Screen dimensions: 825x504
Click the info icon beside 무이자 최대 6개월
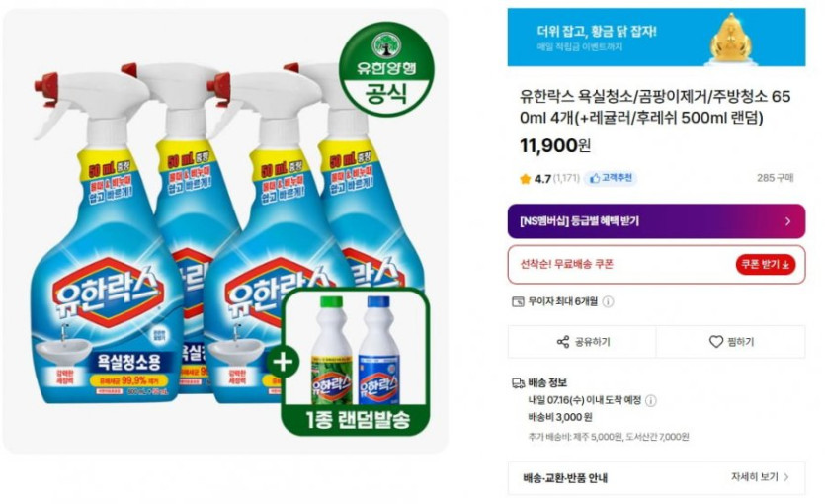pos(608,302)
